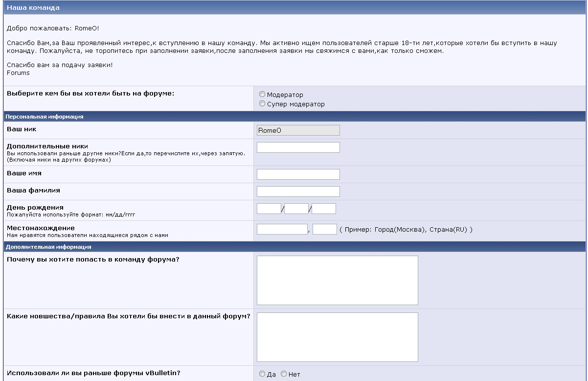Click the 'Добро пожаловать: RomeO!' greeting text
This screenshot has height=381, width=588.
click(53, 28)
